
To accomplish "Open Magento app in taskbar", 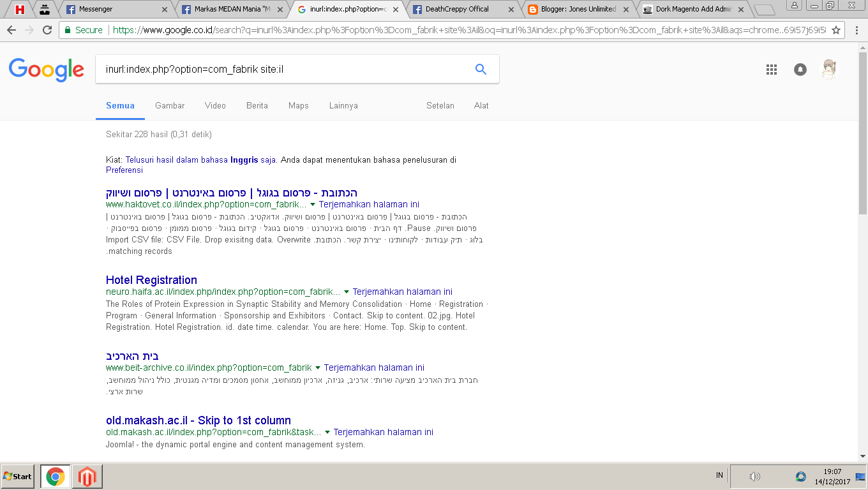I will [87, 477].
